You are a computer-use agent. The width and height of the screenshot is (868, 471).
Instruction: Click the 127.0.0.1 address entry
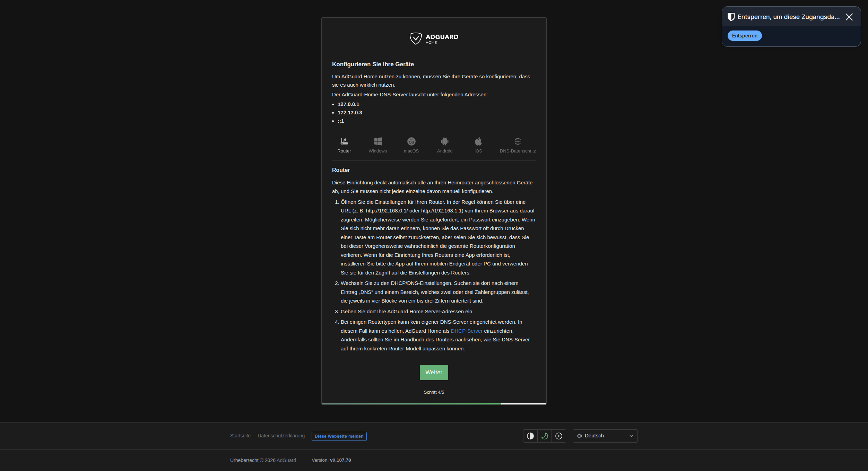pos(348,104)
